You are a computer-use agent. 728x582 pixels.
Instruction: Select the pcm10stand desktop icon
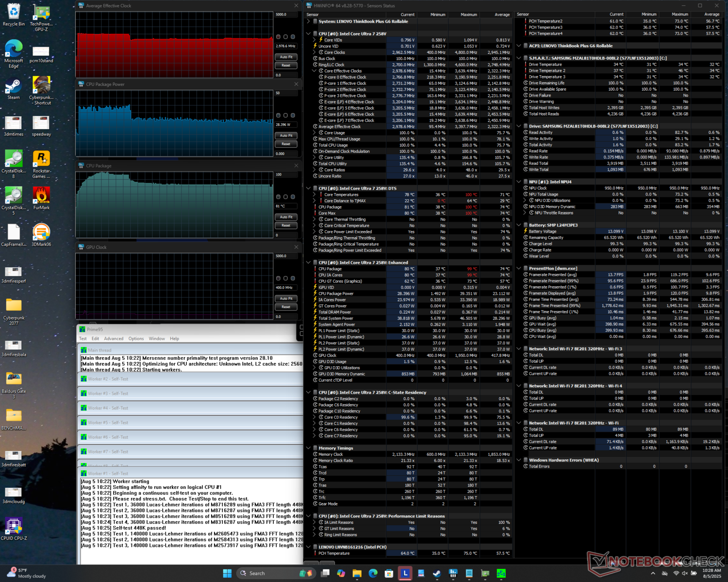(41, 54)
